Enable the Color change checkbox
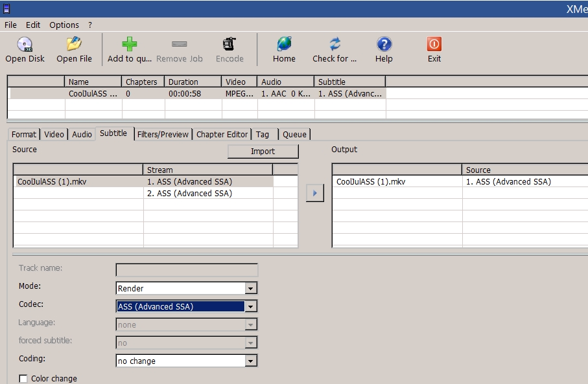 coord(23,378)
